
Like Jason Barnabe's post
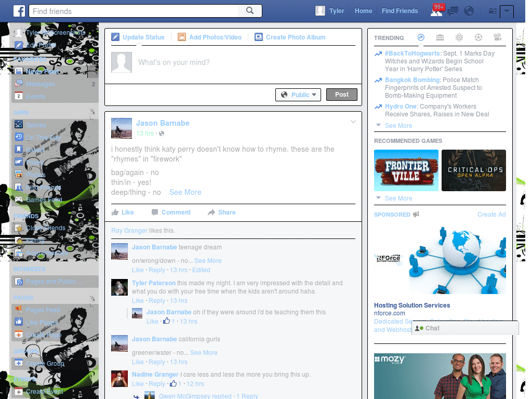pyautogui.click(x=123, y=212)
